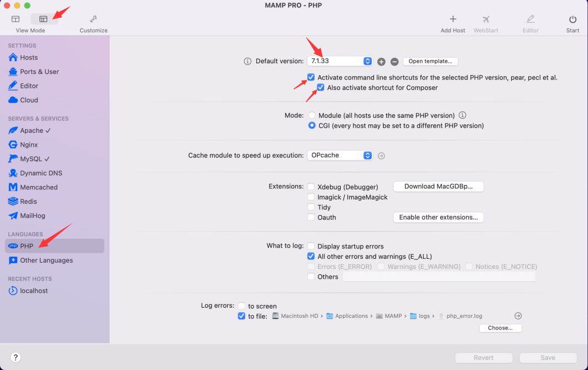Select Module mode radio button
This screenshot has height=370, width=588.
point(312,116)
